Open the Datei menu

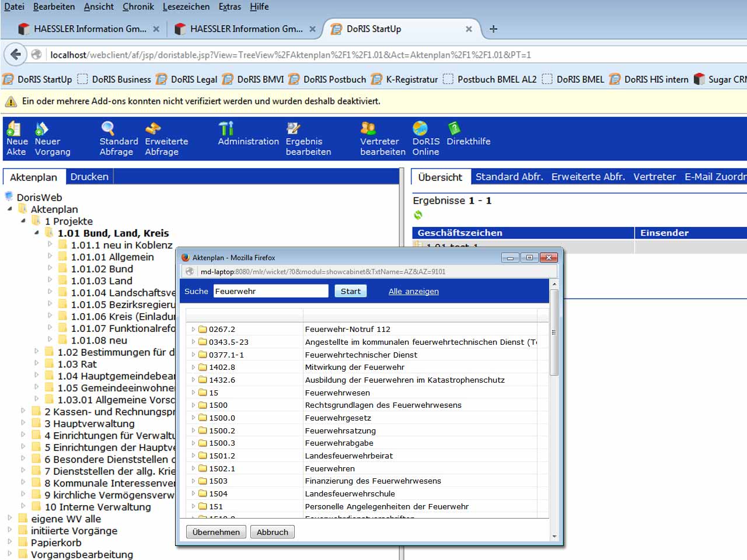pyautogui.click(x=14, y=6)
